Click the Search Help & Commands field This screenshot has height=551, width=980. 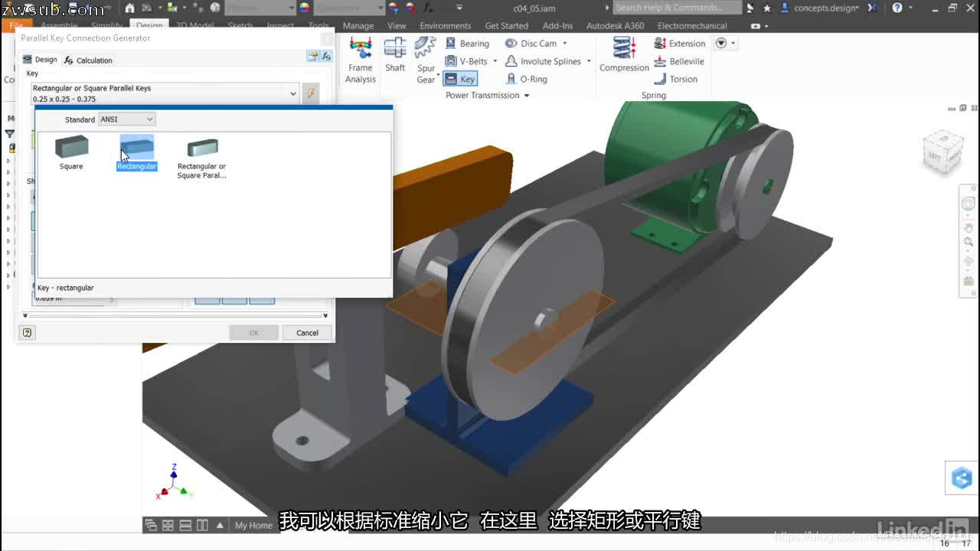pyautogui.click(x=678, y=8)
